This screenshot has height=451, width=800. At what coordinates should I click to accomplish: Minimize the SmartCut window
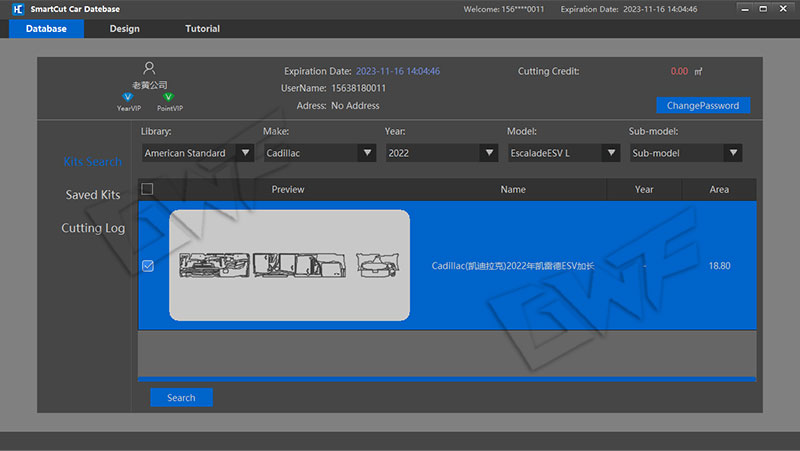point(745,9)
